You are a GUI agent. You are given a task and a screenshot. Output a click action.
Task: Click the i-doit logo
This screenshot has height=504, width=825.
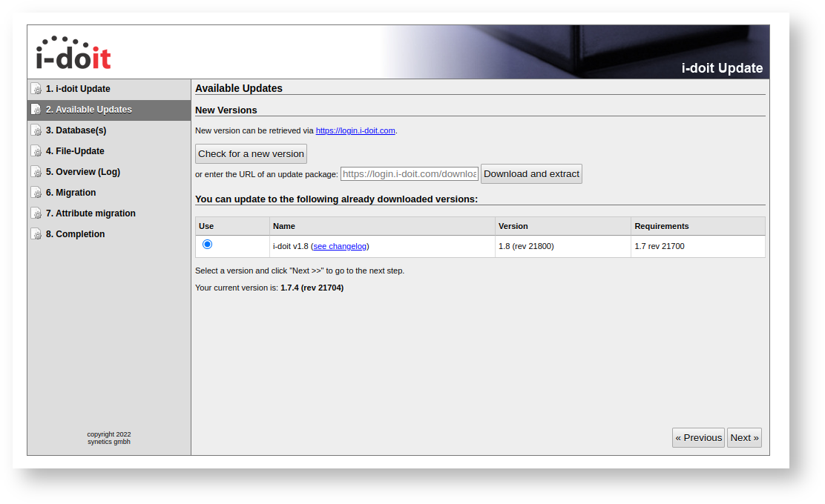pyautogui.click(x=73, y=53)
